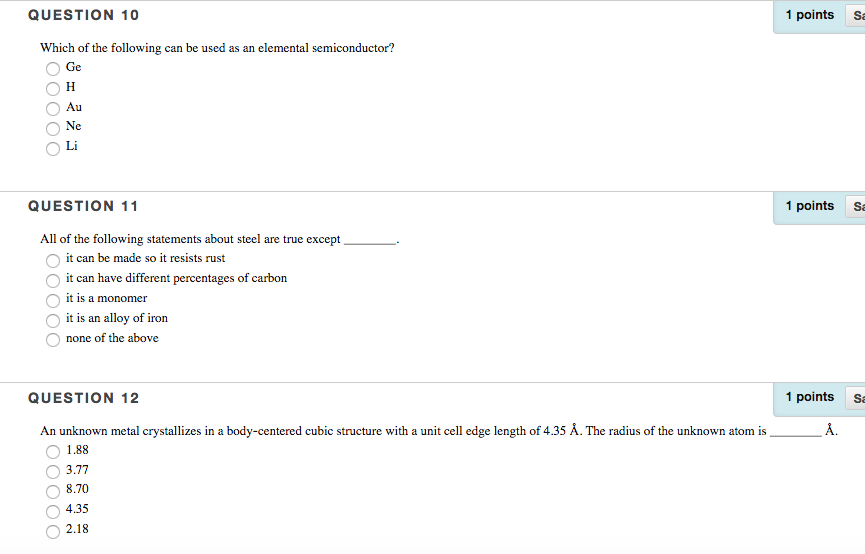
Task: Choose 2.18 as the radius answer
Action: click(53, 531)
